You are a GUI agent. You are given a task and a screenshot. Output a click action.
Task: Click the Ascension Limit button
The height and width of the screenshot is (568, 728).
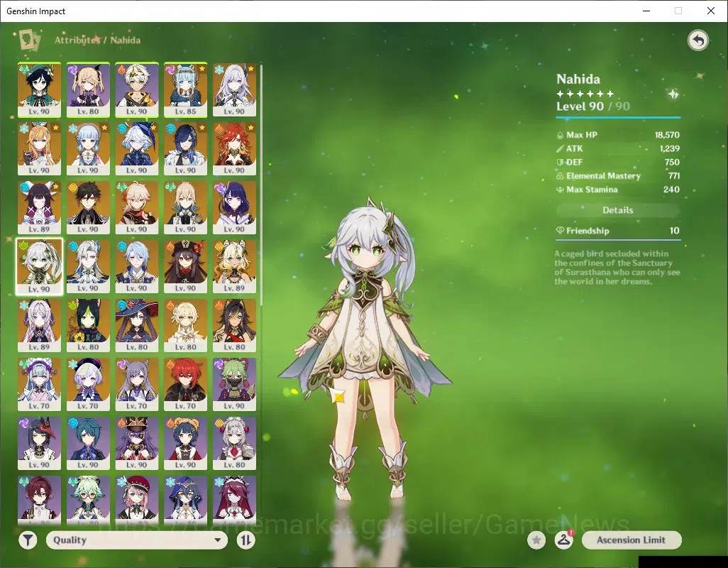(632, 540)
